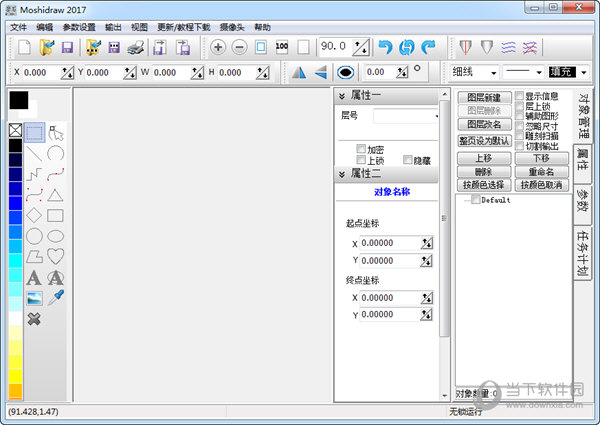Screen dimensions: 600x425
Task: Click the undo arrow icon
Action: coord(384,47)
